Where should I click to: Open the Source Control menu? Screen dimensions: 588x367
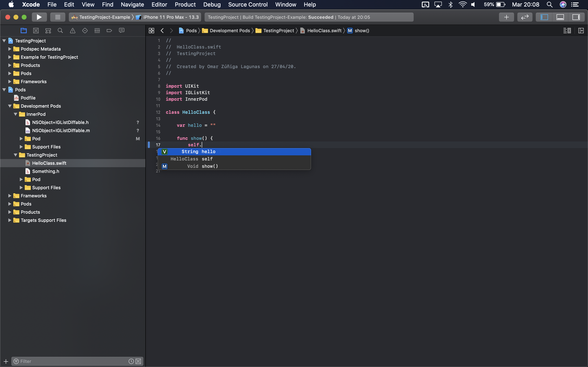(x=248, y=5)
